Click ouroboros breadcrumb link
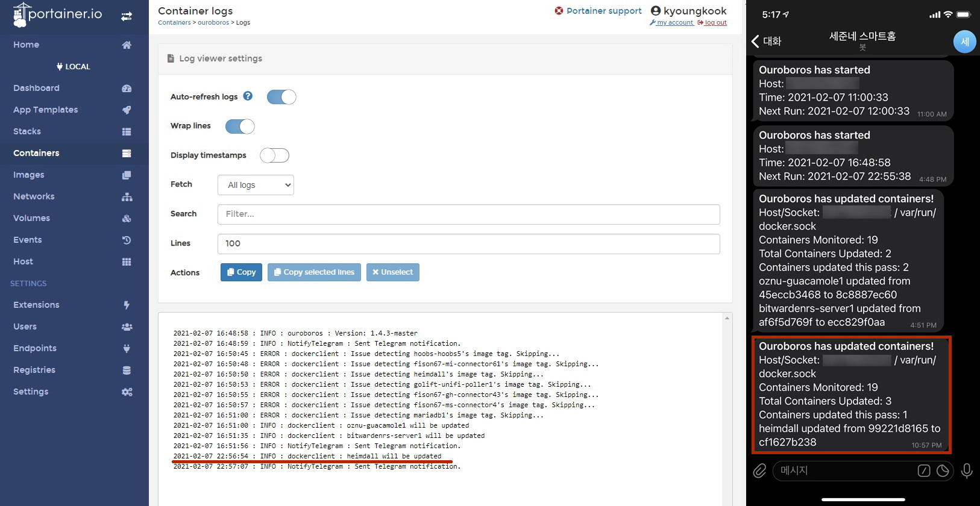980x506 pixels. click(x=213, y=23)
